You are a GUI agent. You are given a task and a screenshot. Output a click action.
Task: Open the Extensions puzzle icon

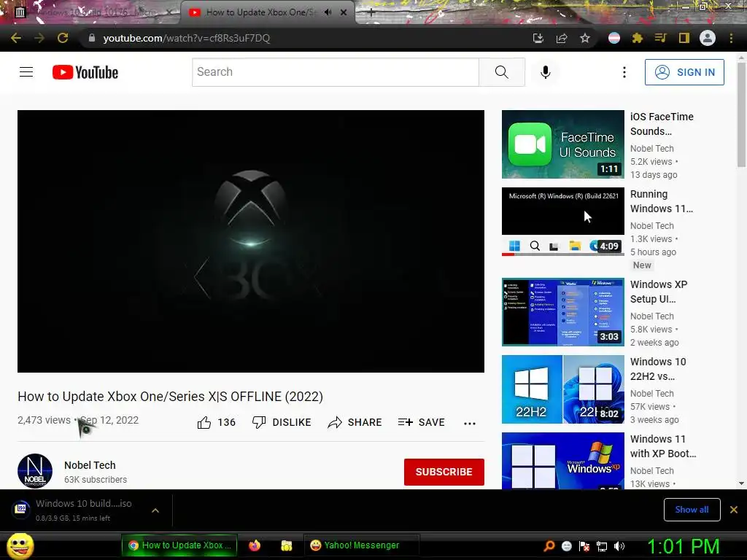pos(638,38)
